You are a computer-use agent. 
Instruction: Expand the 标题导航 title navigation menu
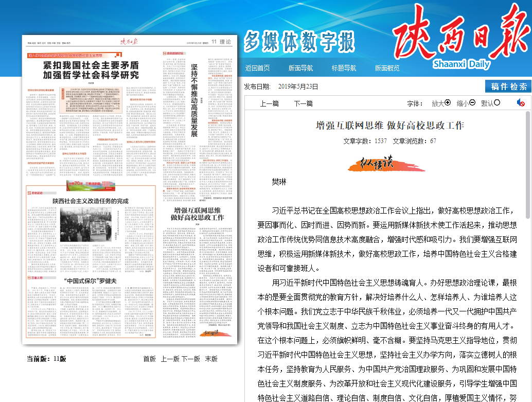[x=344, y=68]
